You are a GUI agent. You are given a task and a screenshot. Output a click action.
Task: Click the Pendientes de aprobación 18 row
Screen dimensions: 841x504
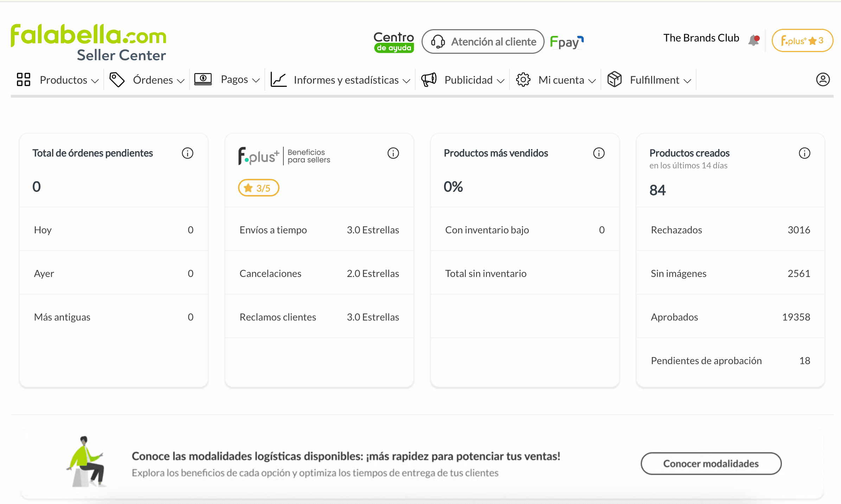[x=731, y=361]
